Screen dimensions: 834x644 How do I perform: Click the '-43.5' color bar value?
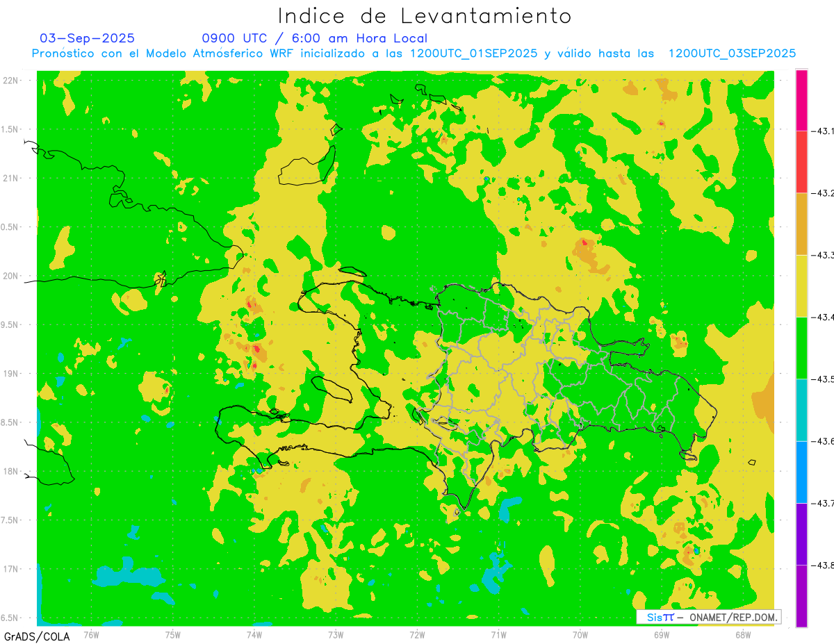click(x=822, y=379)
